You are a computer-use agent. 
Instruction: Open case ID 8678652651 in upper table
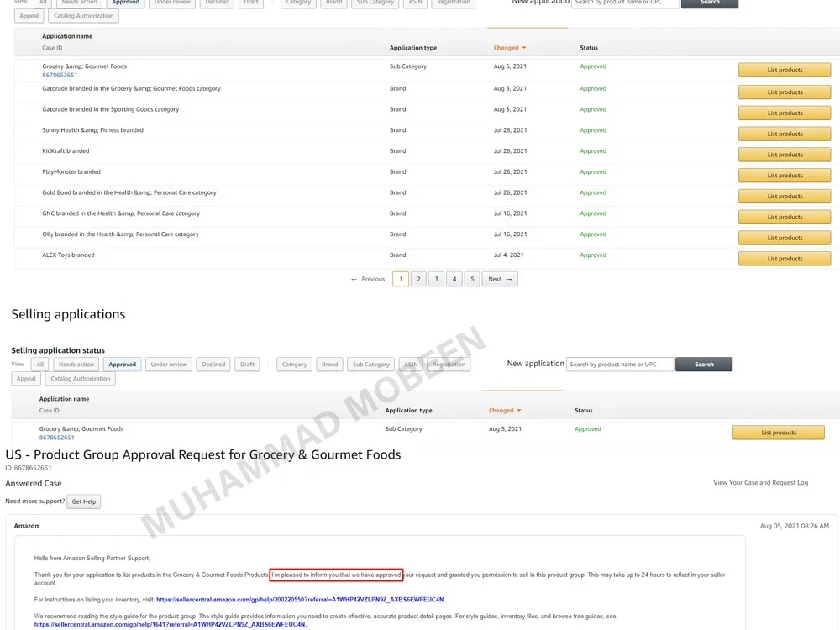(60, 75)
